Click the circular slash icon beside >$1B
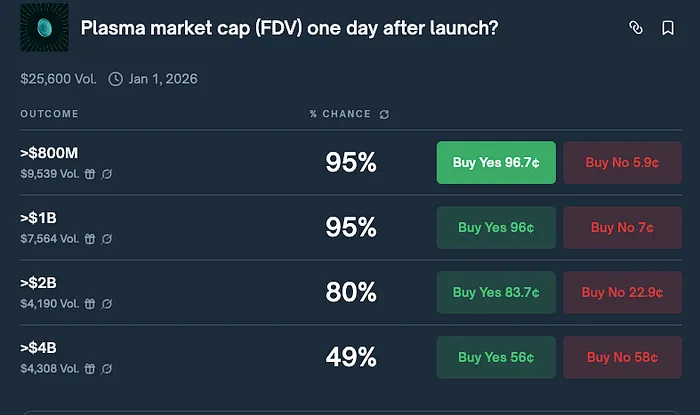This screenshot has height=415, width=700. (106, 239)
